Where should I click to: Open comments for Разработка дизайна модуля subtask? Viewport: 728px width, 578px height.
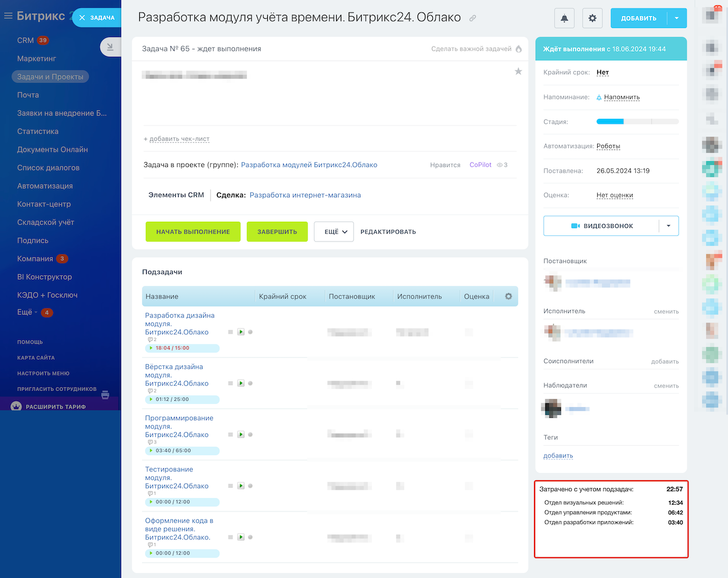(152, 340)
